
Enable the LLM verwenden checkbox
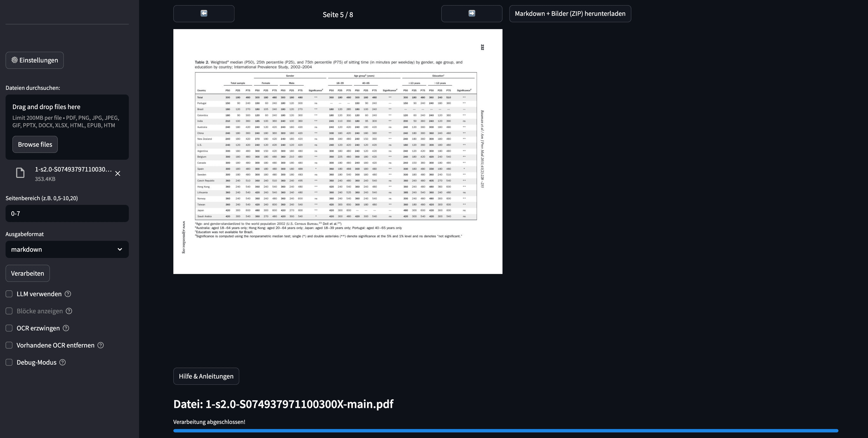[9, 294]
